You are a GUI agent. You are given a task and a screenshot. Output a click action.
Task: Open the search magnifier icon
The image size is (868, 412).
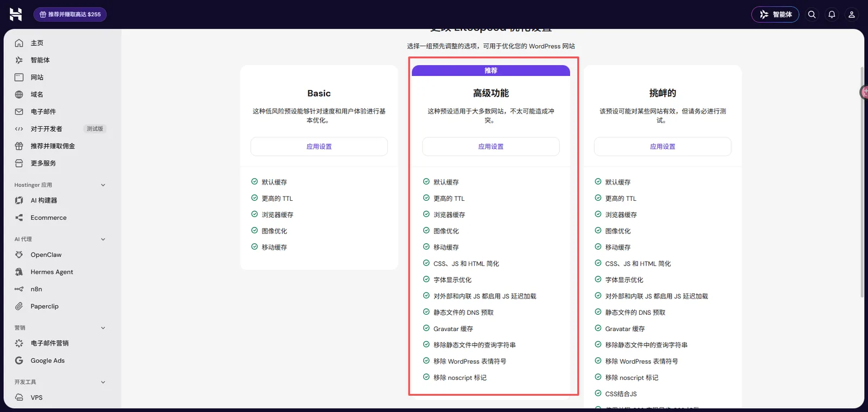tap(812, 15)
